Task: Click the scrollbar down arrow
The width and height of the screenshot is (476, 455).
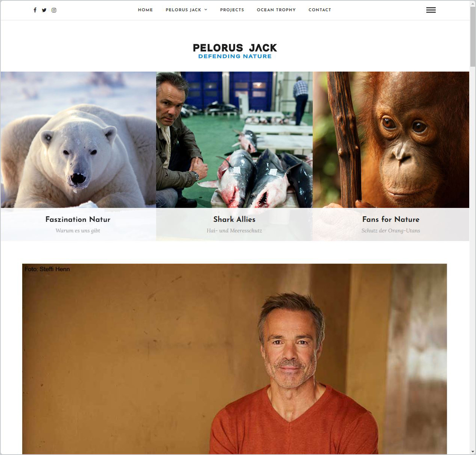Action: (x=473, y=451)
